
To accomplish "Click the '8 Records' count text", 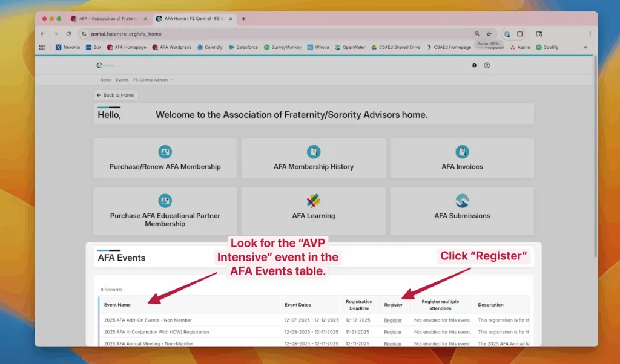I will click(111, 290).
